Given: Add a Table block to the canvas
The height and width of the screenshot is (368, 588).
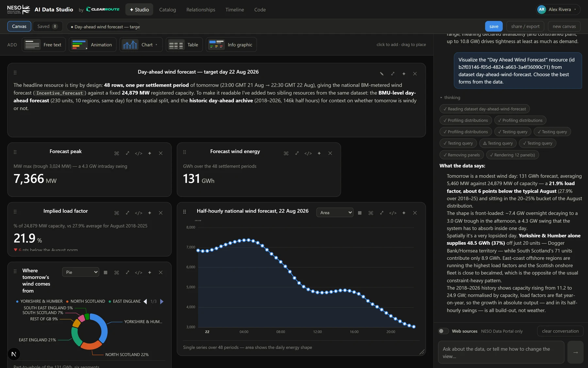Looking at the screenshot, I should (184, 45).
